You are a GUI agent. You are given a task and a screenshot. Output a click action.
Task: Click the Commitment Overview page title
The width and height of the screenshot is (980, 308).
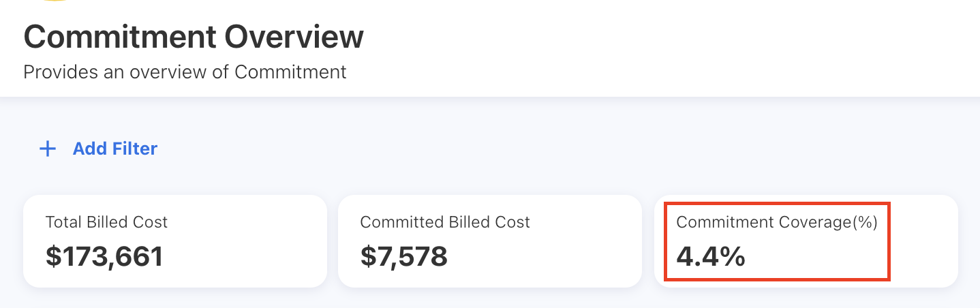194,37
